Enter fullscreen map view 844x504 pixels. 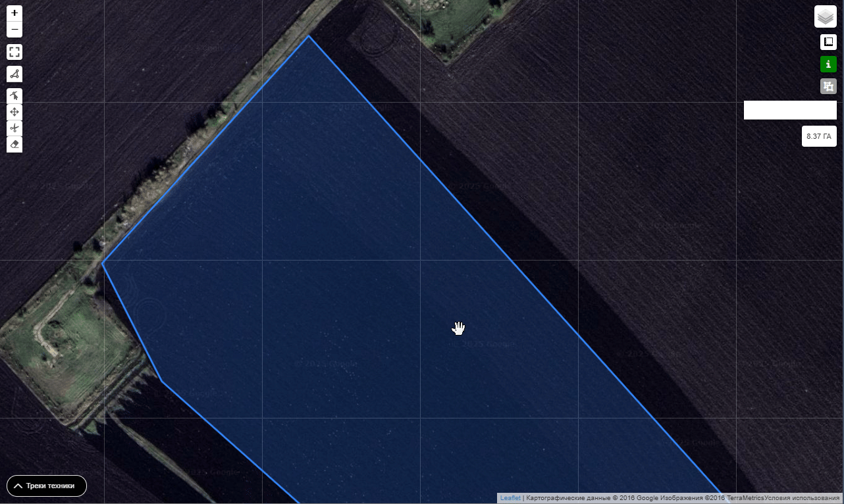(14, 52)
